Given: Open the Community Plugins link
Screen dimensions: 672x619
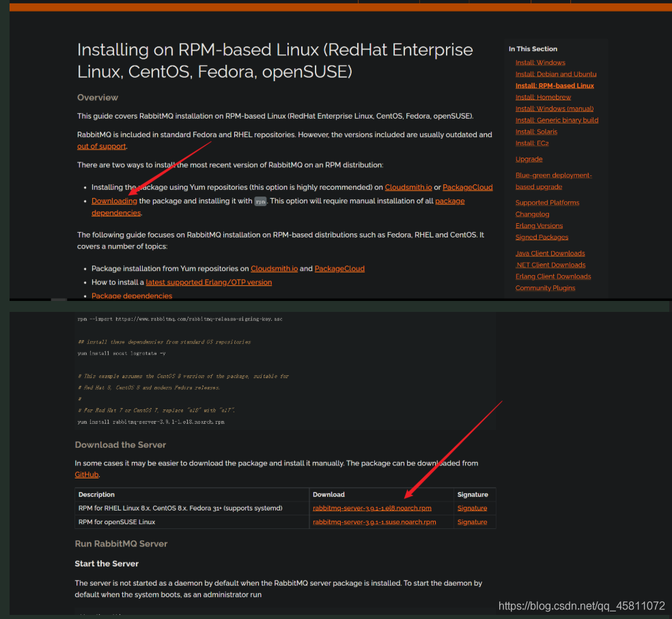Looking at the screenshot, I should point(545,288).
